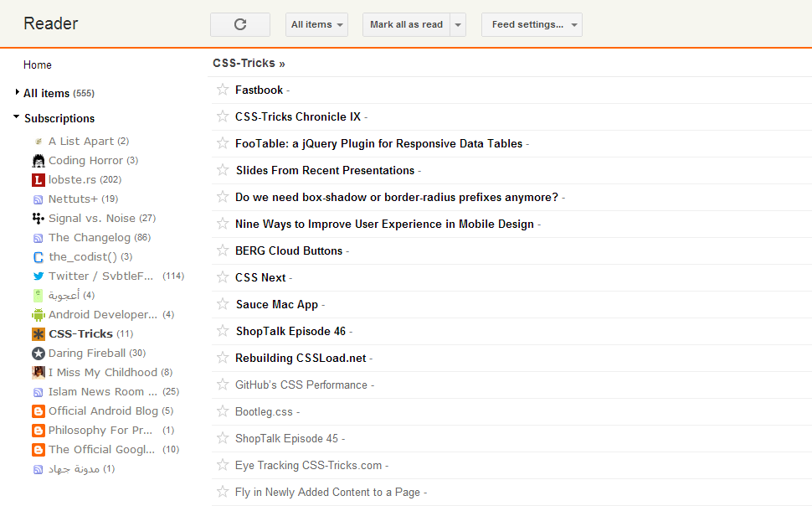The image size is (812, 506).
Task: Click the Reader logo text
Action: [x=51, y=23]
